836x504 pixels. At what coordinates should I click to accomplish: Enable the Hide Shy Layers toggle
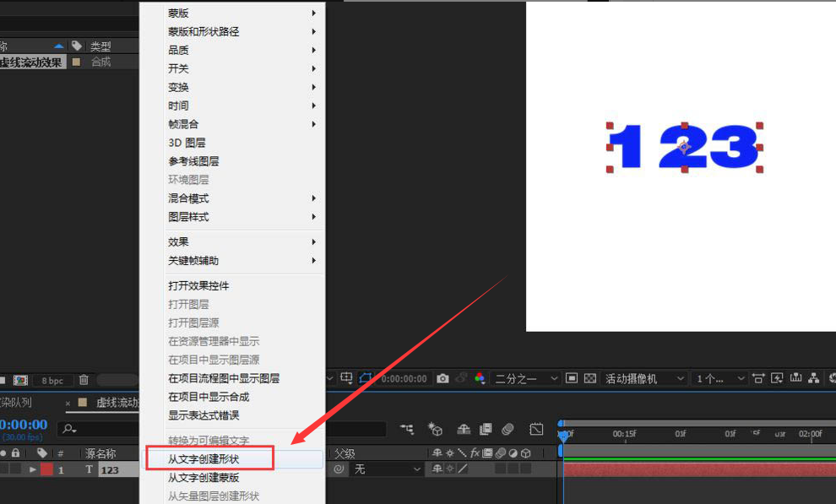pos(464,429)
